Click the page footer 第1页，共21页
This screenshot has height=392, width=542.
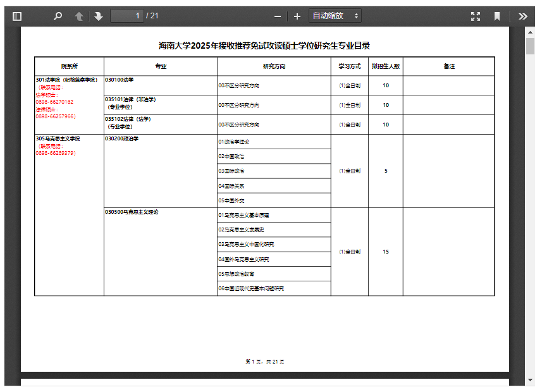(265, 362)
